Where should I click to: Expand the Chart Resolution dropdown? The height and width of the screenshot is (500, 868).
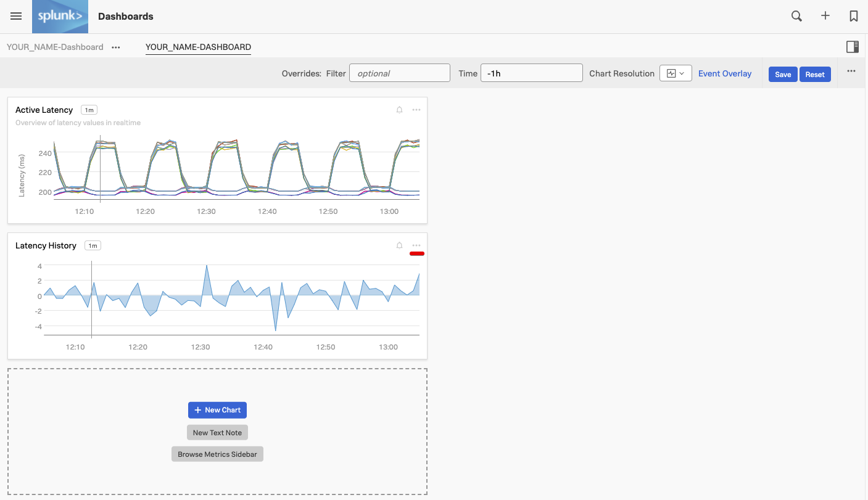pos(676,73)
